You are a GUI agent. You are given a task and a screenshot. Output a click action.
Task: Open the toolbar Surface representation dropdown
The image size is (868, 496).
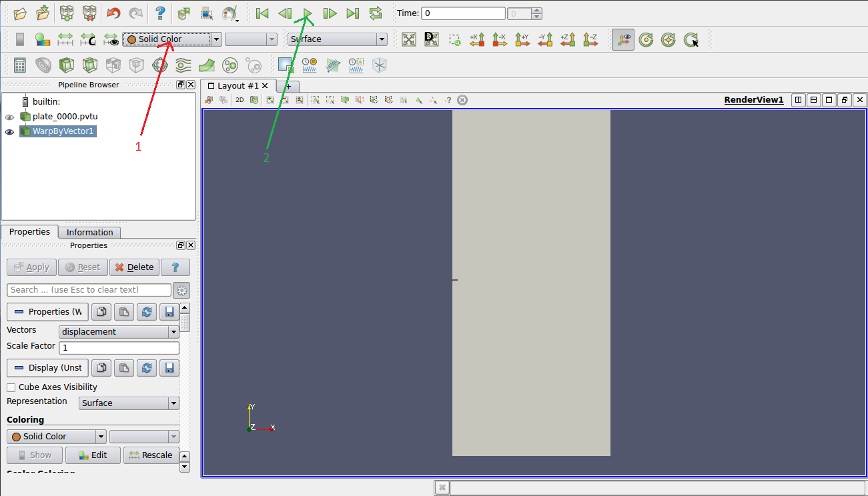tap(338, 39)
